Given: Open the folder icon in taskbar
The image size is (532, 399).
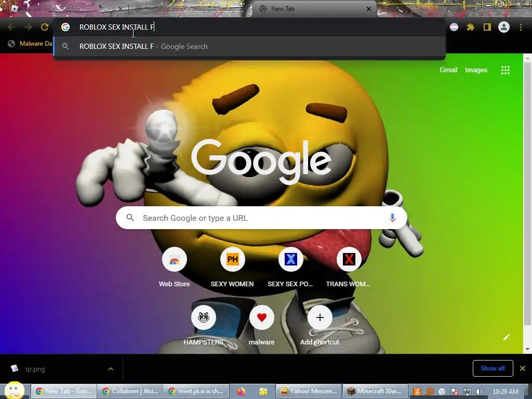Looking at the screenshot, I should tap(263, 391).
